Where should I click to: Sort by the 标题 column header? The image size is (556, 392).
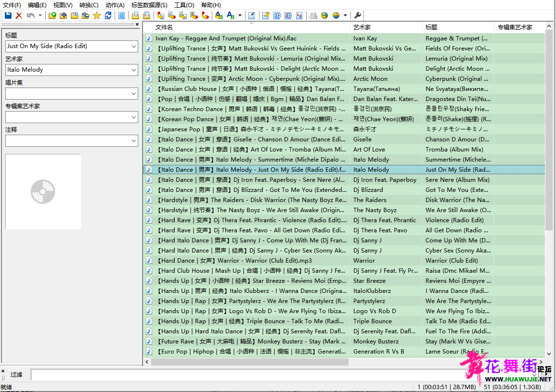click(x=458, y=27)
